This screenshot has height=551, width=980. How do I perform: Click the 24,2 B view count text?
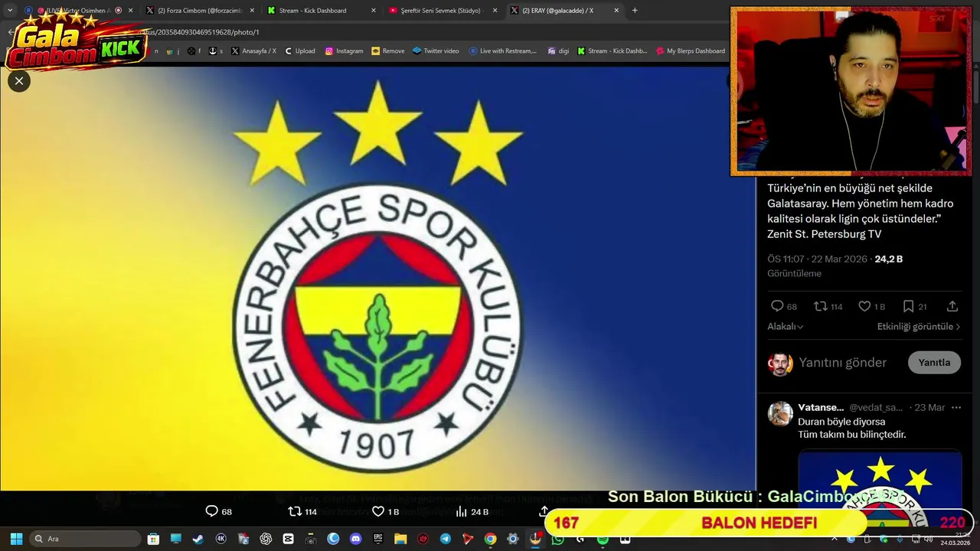tap(889, 259)
